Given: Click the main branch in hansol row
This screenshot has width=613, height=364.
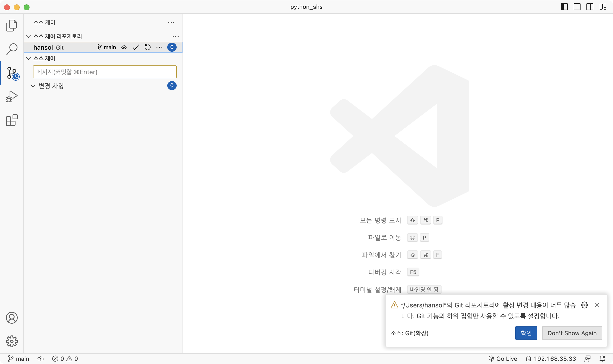Looking at the screenshot, I should click(107, 47).
